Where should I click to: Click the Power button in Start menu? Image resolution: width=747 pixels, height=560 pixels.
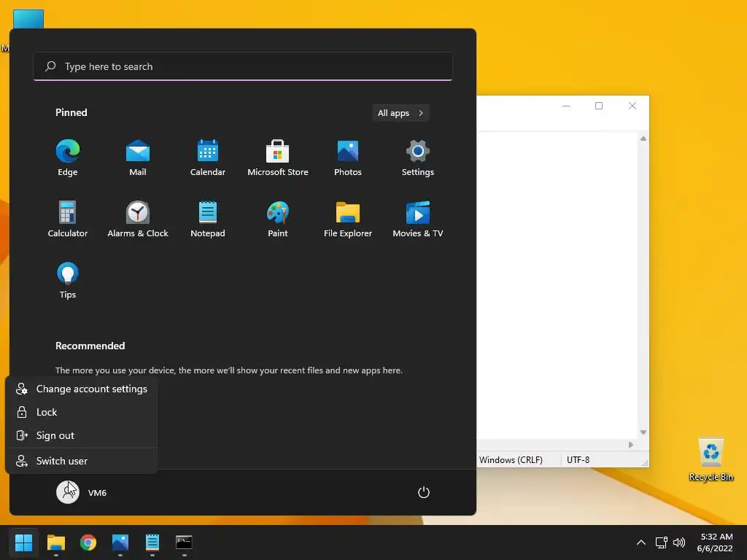pos(424,492)
